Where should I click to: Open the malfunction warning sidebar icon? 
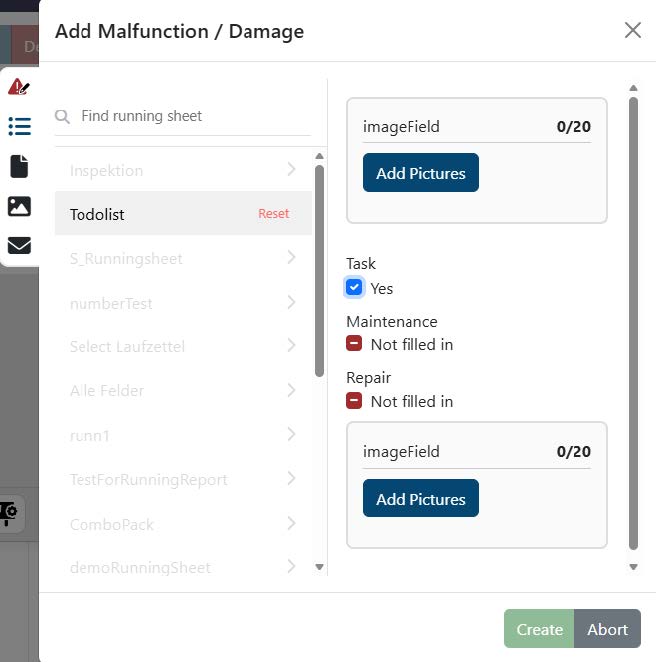pyautogui.click(x=18, y=87)
